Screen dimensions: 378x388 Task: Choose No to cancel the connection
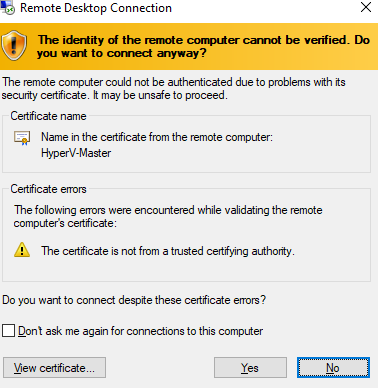[333, 368]
